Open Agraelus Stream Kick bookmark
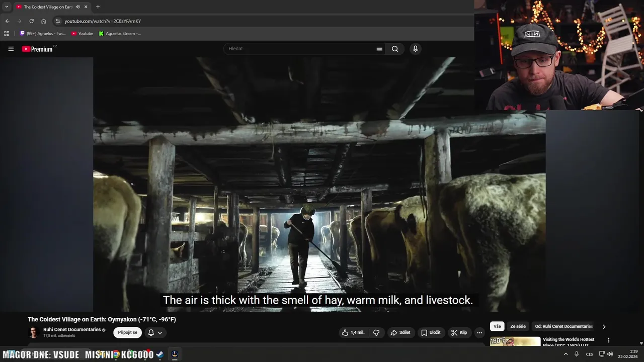 pos(120,34)
